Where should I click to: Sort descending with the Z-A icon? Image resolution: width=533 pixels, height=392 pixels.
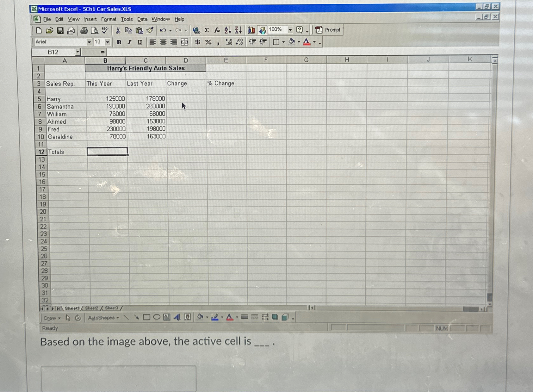tap(238, 30)
